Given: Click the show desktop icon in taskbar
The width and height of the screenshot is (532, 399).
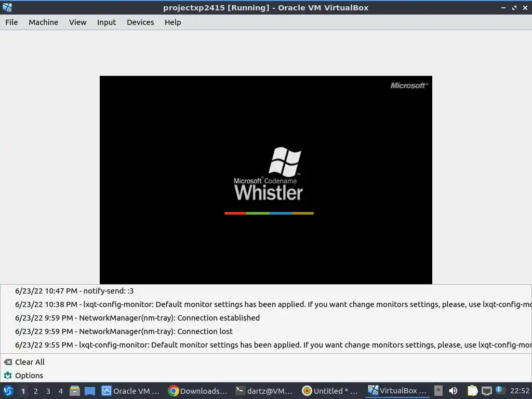Looking at the screenshot, I should point(90,391).
